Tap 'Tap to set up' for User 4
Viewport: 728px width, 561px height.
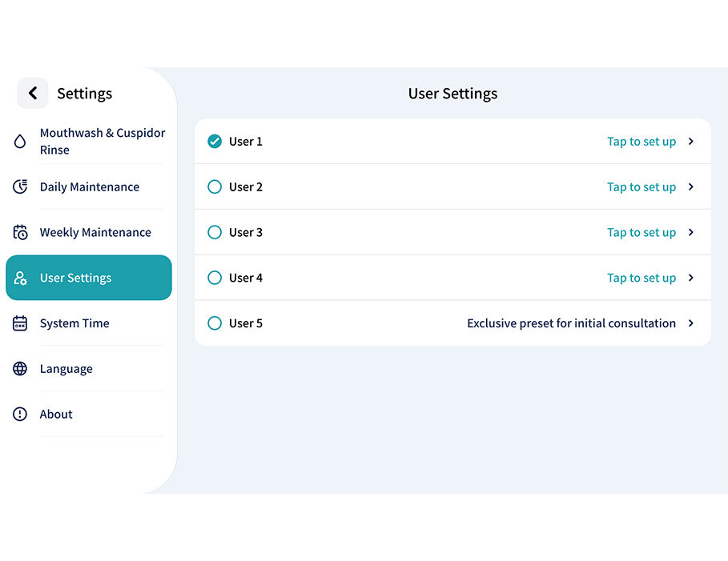pos(641,278)
